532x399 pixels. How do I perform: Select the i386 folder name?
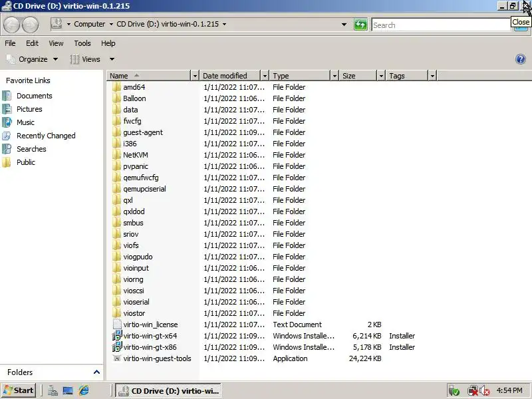click(130, 144)
